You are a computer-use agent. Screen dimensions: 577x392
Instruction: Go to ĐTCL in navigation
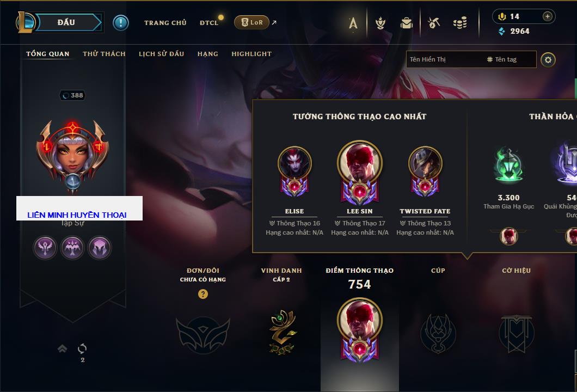209,23
